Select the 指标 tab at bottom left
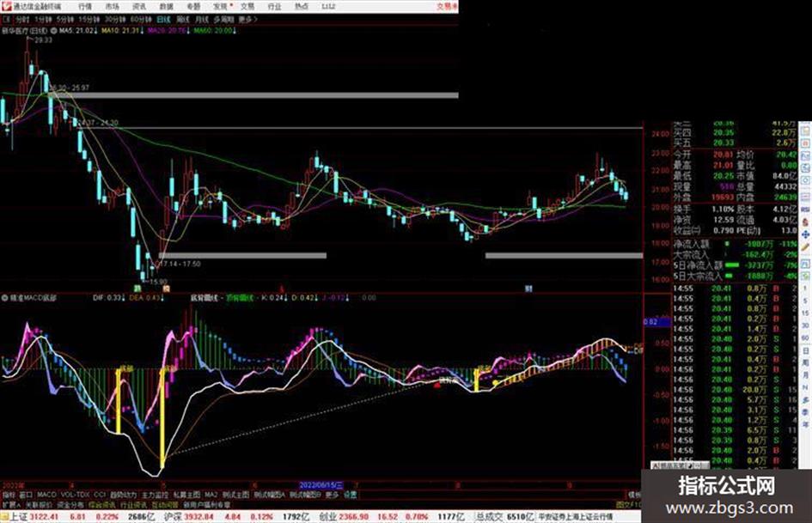 click(x=9, y=495)
